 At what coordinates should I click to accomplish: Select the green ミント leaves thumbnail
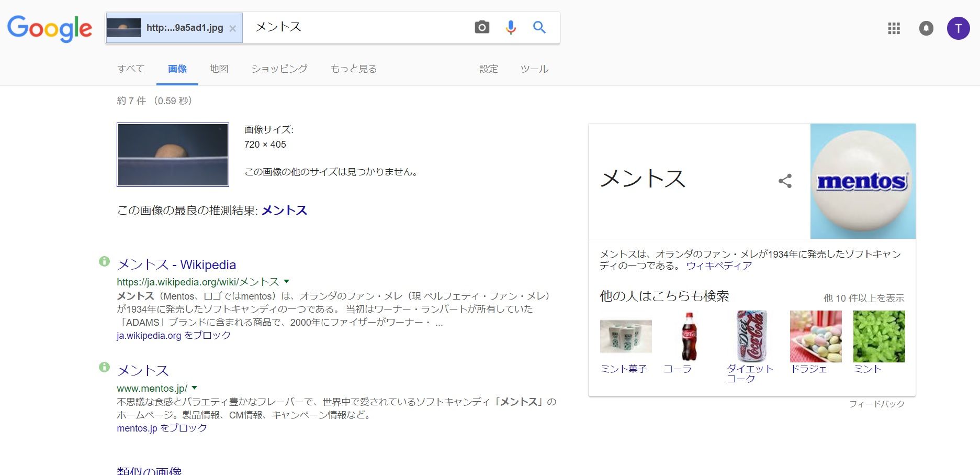coord(879,336)
